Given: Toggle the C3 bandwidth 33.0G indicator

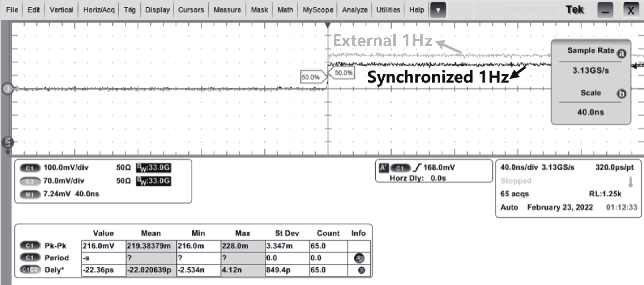Looking at the screenshot, I should [x=154, y=181].
